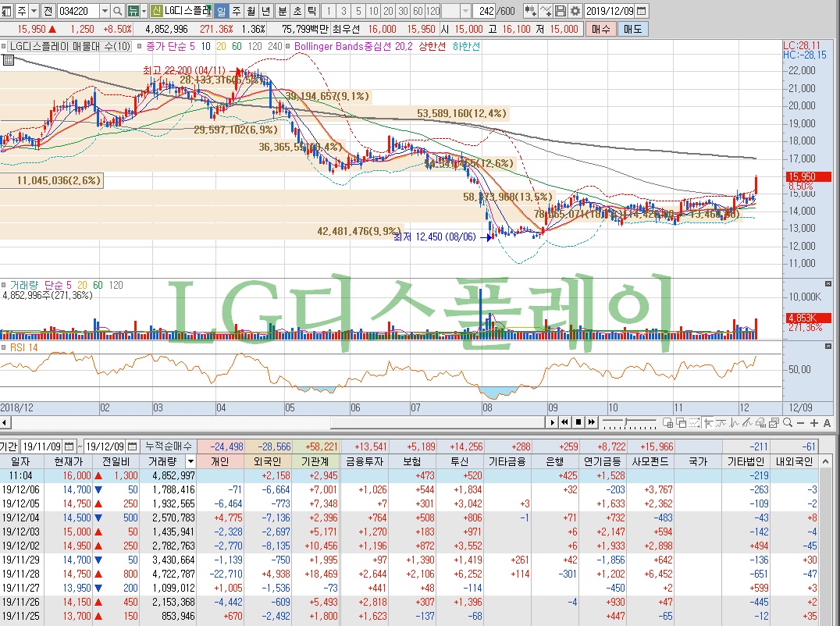The width and height of the screenshot is (840, 626).
Task: Expand the 뉴 news icon dropdown arrow
Action: (x=144, y=11)
